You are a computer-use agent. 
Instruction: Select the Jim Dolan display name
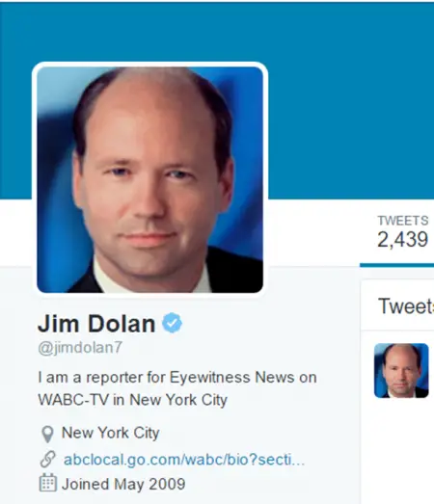[96, 324]
